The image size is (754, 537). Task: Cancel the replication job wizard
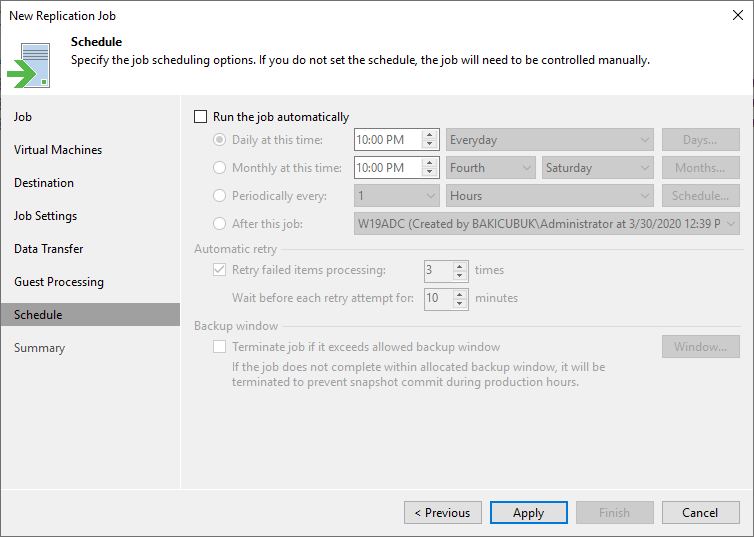pyautogui.click(x=700, y=512)
